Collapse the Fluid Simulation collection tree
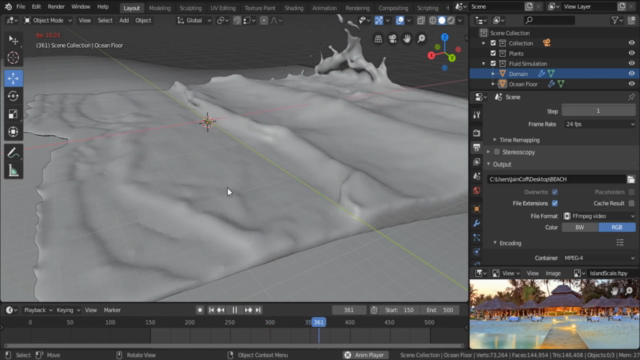The image size is (640, 360). [484, 64]
